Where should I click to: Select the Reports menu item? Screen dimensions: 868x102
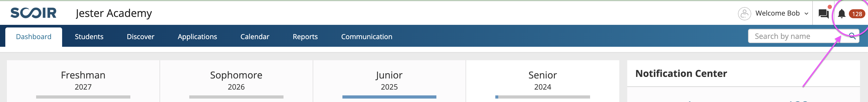click(x=305, y=36)
